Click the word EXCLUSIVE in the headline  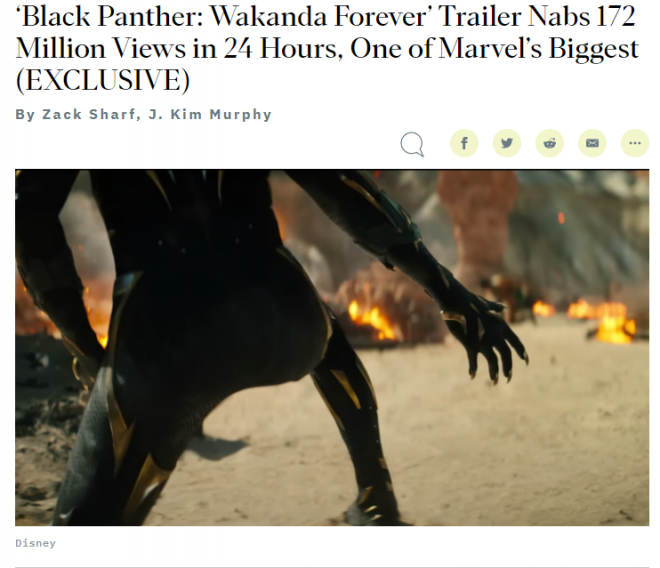point(103,80)
